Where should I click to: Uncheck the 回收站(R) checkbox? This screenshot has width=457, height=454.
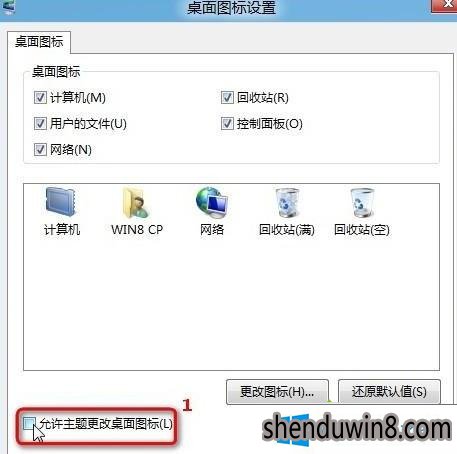pos(227,98)
